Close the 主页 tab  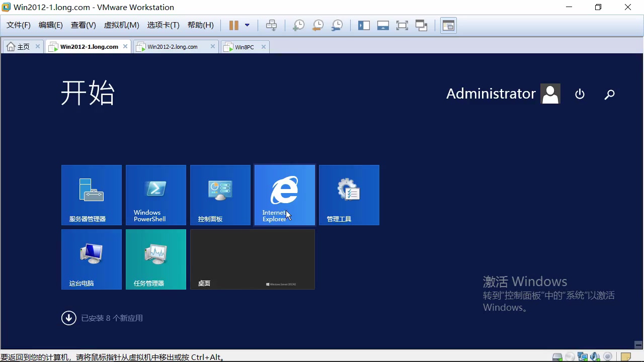coord(37,46)
